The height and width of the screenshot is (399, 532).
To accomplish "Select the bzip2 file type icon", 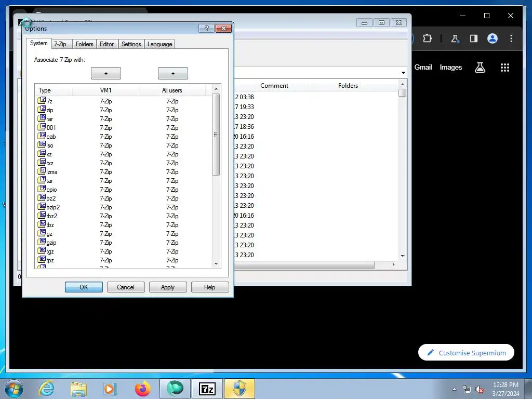I will (42, 206).
